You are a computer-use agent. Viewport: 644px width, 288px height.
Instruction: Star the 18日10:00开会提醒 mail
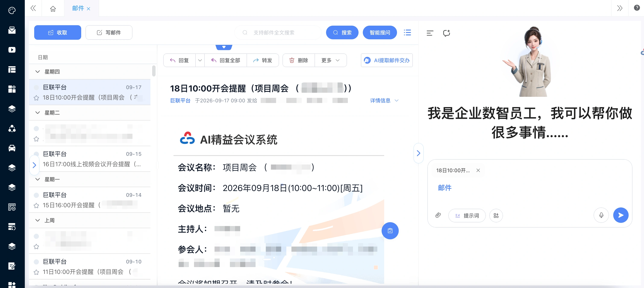click(36, 98)
